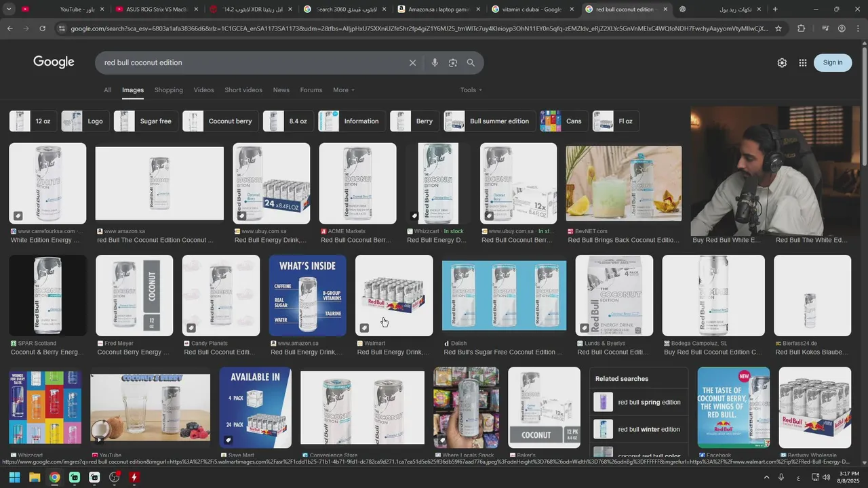This screenshot has height=488, width=868.
Task: Click the Chrome address bar URL
Action: click(x=419, y=28)
